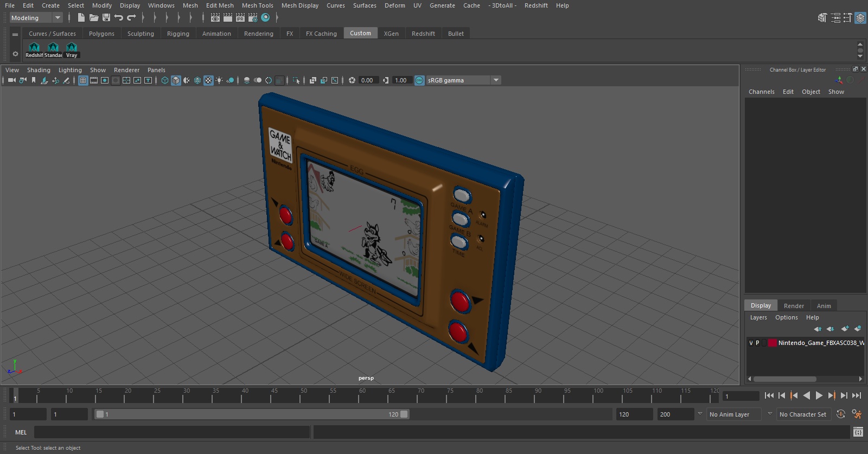Play forward on timeline

(x=819, y=395)
